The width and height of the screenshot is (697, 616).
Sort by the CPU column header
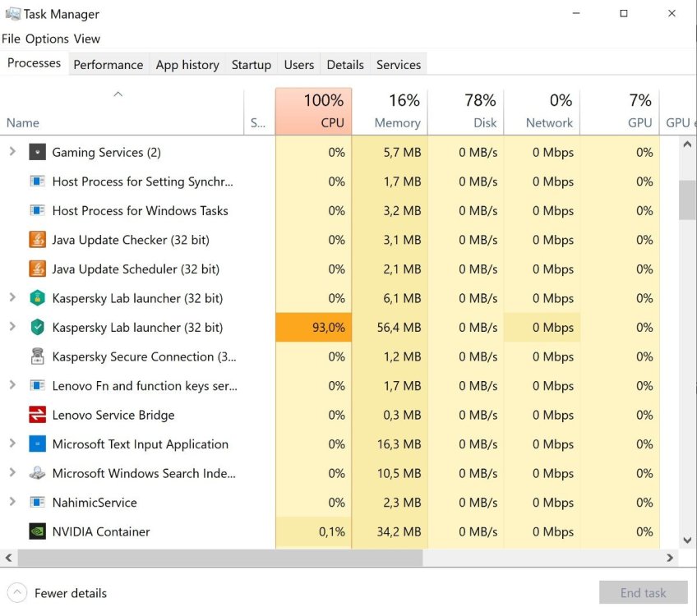point(313,111)
